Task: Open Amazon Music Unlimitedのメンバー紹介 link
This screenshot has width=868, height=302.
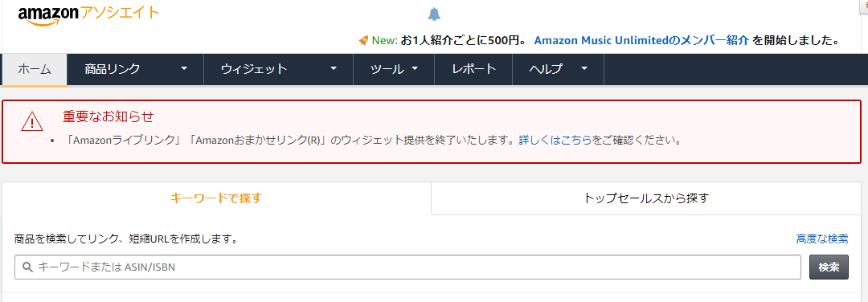Action: click(x=641, y=40)
